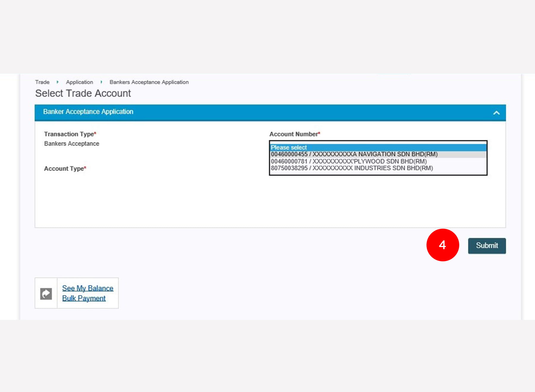
Task: Choose account 00460000455 NAVIGATION SDN BHD
Action: (354, 154)
